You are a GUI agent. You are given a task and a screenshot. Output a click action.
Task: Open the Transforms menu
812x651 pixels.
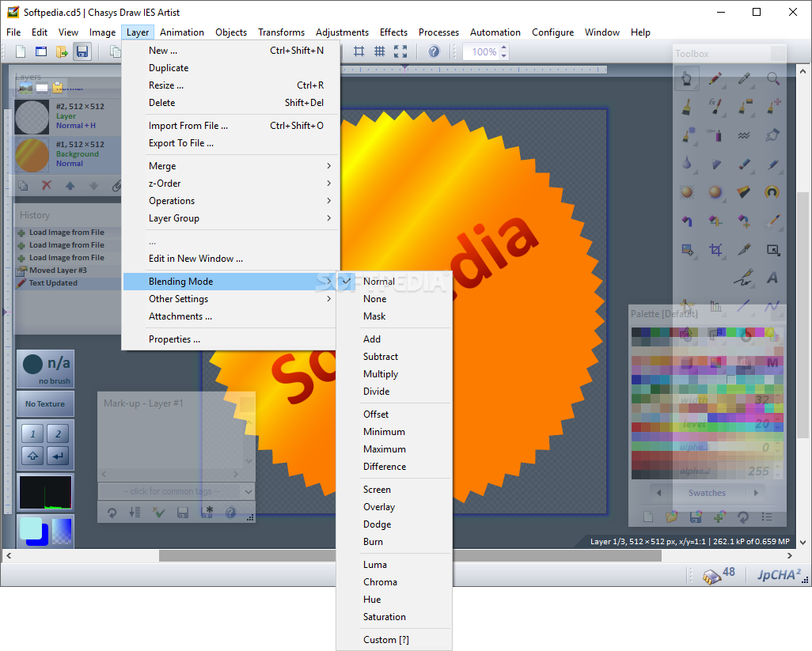(282, 32)
